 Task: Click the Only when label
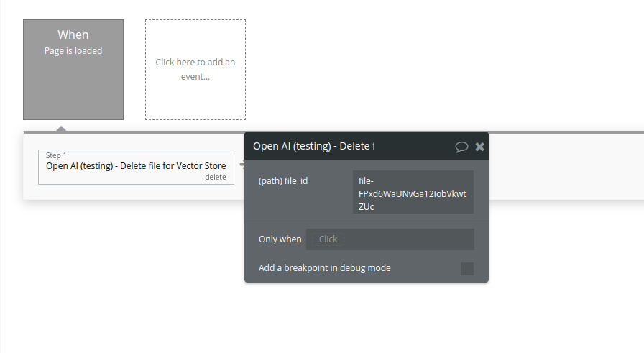[280, 239]
